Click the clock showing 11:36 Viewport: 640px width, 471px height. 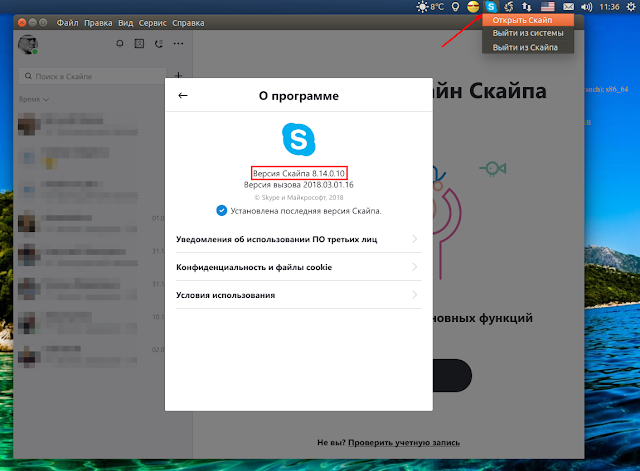point(609,7)
